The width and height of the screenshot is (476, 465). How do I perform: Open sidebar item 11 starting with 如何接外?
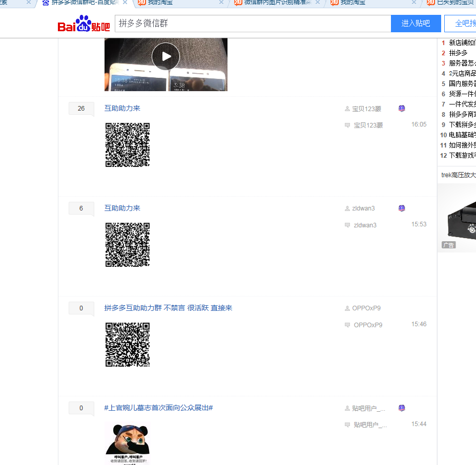(x=462, y=145)
